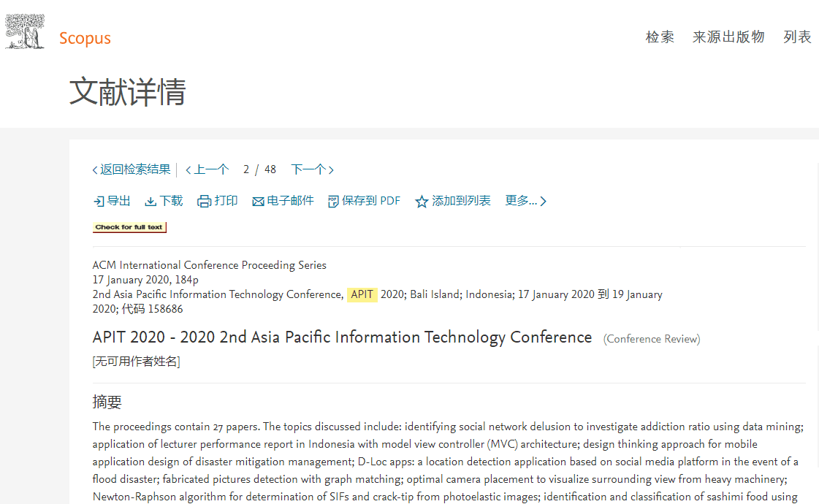Click the 添加到列表 text link
This screenshot has height=504, width=819.
(461, 201)
